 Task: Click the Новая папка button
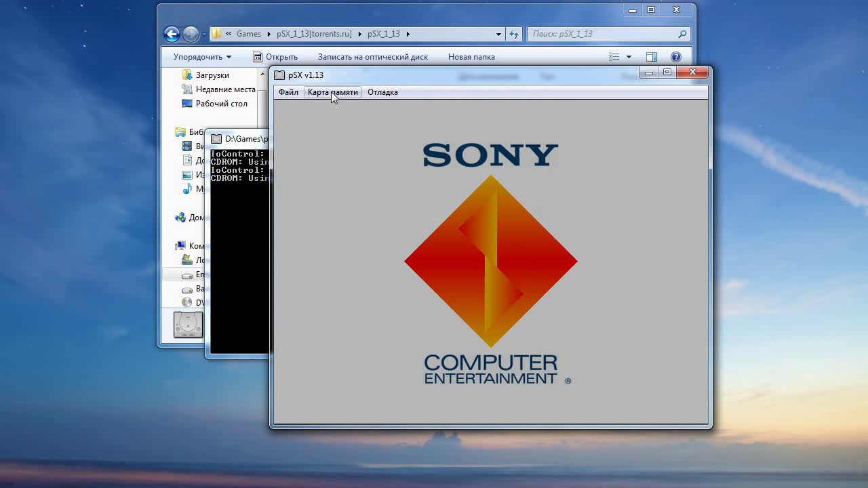point(471,57)
